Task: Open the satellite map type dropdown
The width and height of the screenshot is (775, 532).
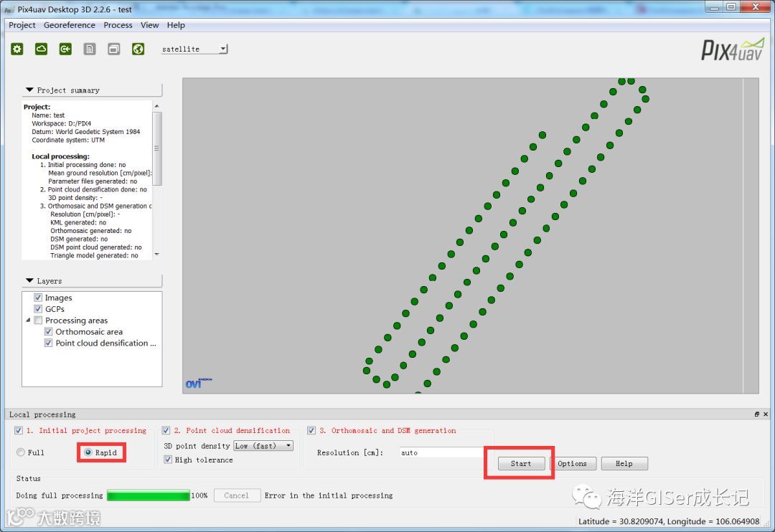Action: (223, 49)
